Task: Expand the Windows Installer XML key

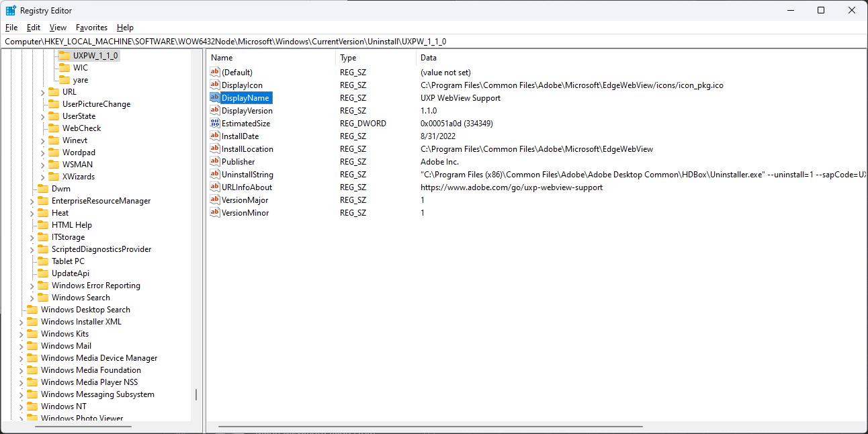Action: point(21,322)
